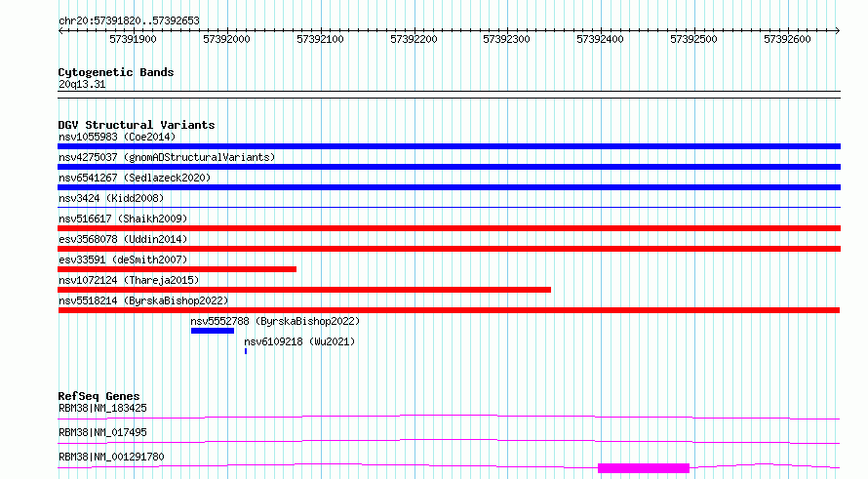The image size is (868, 479).
Task: Click the nsv1055983 (Coe2014) label
Action: (x=117, y=137)
